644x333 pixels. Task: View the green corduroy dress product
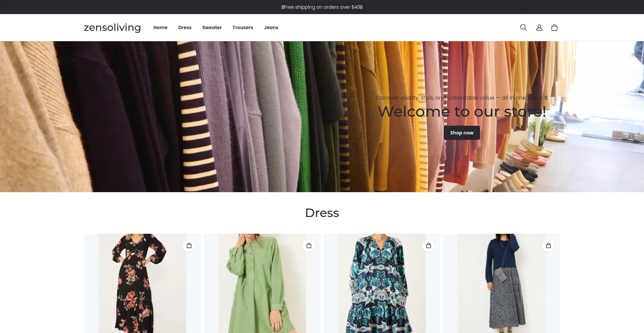tap(262, 288)
